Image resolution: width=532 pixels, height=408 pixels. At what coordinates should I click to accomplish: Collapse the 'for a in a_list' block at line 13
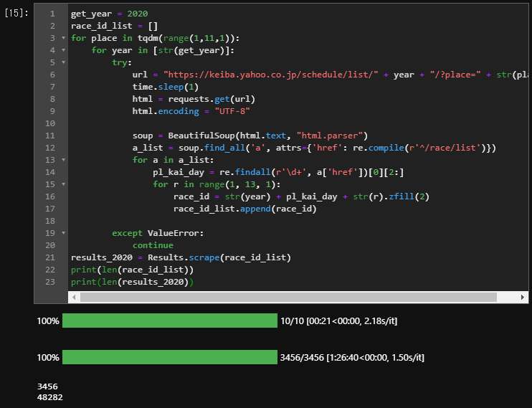pyautogui.click(x=63, y=160)
